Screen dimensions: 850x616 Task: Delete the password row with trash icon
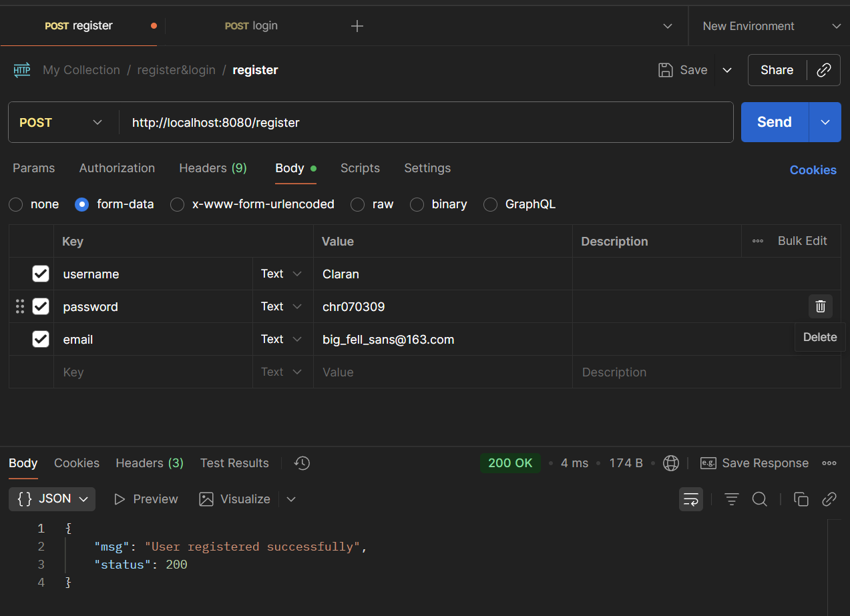(820, 306)
